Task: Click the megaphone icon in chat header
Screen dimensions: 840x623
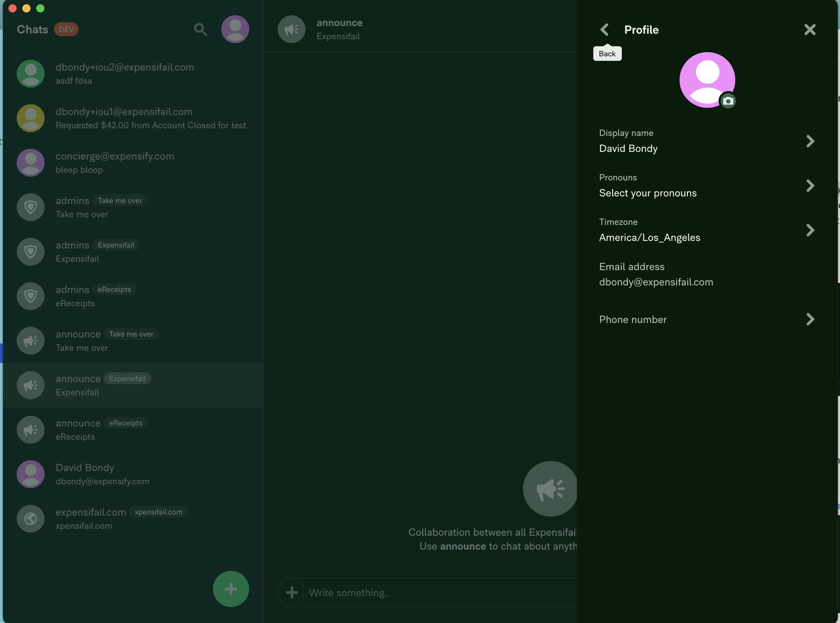Action: 291,30
